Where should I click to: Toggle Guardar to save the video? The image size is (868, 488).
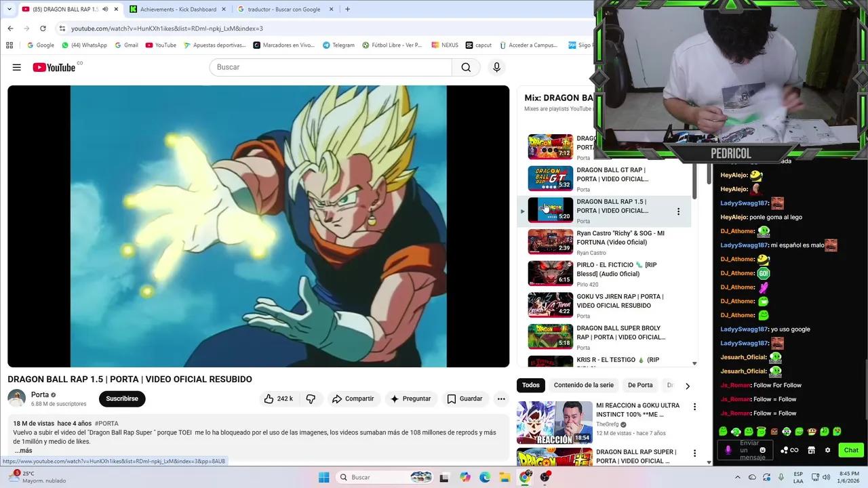tap(465, 399)
